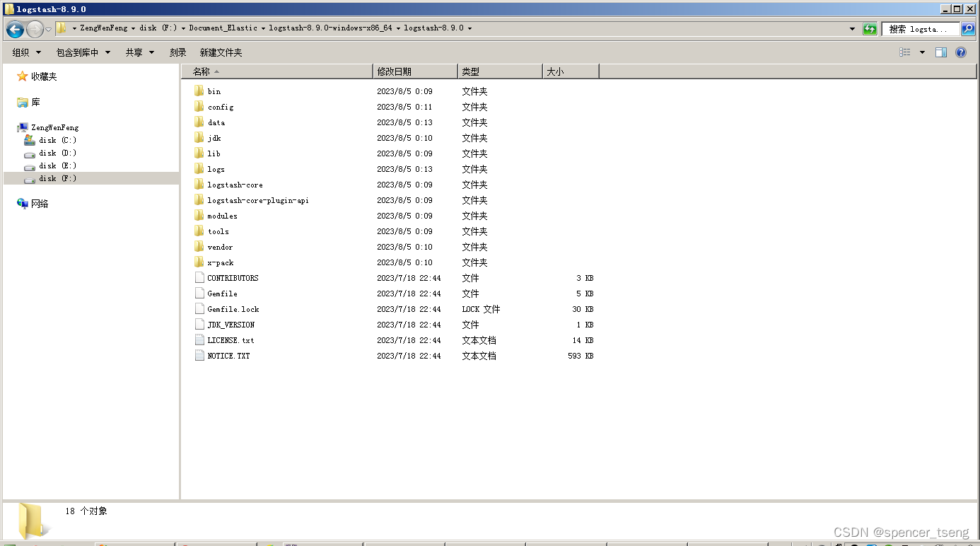
Task: Click the preview pane toggle icon
Action: tap(941, 52)
